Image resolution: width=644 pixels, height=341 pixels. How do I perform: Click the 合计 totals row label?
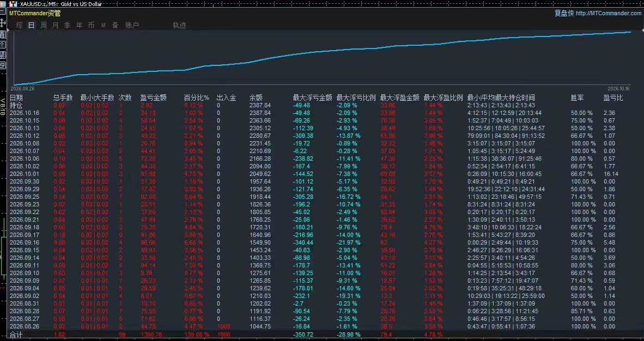pyautogui.click(x=16, y=335)
